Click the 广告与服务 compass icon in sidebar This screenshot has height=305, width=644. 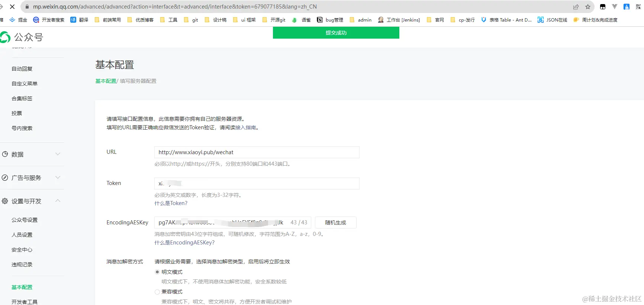coord(5,178)
